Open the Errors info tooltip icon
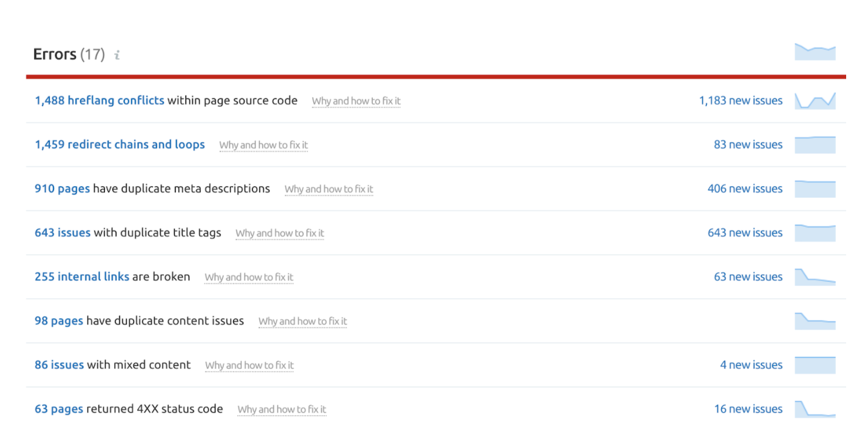The width and height of the screenshot is (868, 438). click(x=117, y=54)
